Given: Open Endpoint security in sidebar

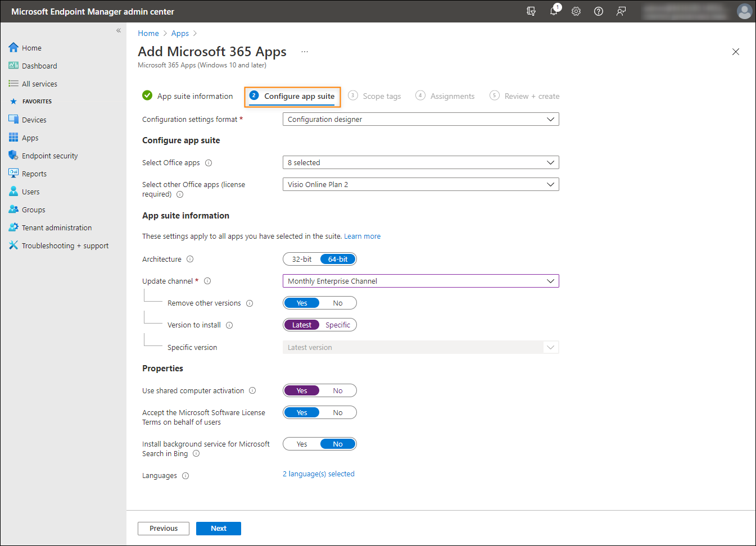Looking at the screenshot, I should tap(49, 156).
